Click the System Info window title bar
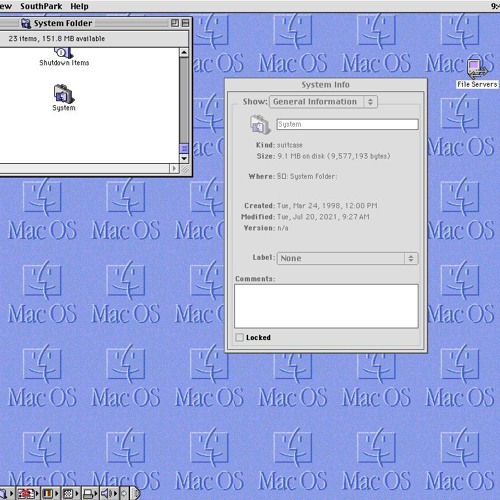 click(x=326, y=85)
